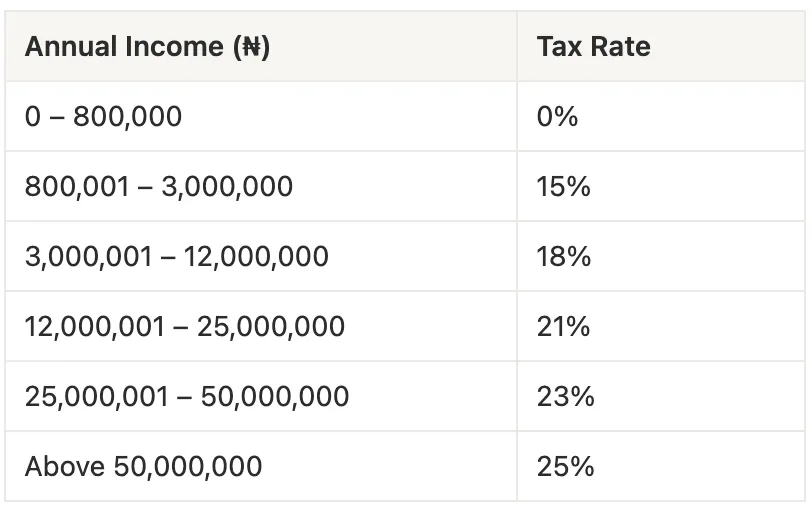Select the 18% tax rate cell
The height and width of the screenshot is (510, 812).
tap(661, 256)
